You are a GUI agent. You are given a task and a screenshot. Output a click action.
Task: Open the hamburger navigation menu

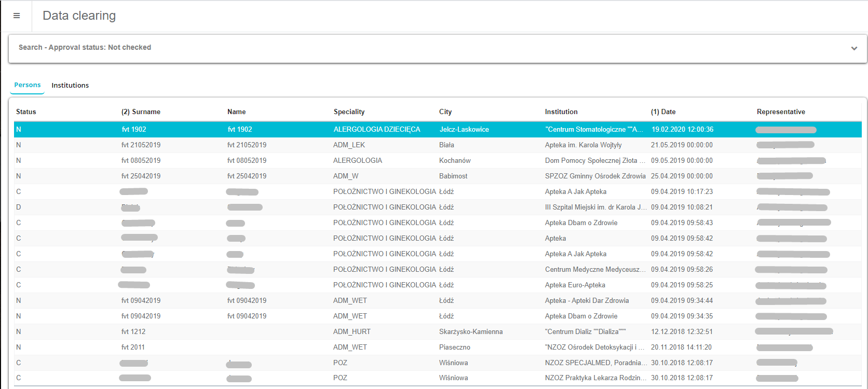pos(17,16)
